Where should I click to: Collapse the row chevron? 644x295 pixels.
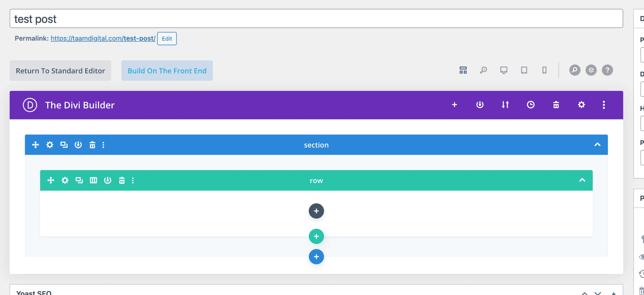click(582, 180)
